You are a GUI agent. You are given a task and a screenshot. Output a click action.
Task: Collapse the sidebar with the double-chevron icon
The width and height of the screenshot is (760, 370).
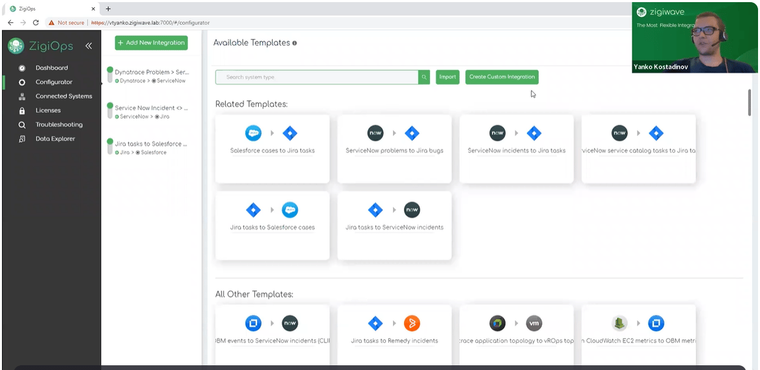tap(89, 46)
